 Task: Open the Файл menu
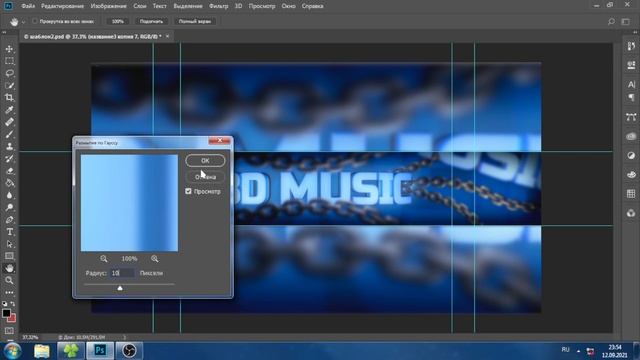click(28, 6)
